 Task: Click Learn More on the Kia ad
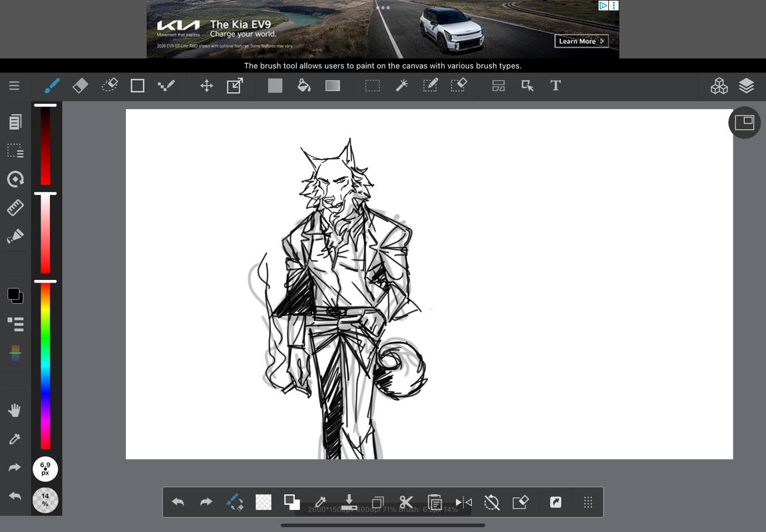coord(582,41)
